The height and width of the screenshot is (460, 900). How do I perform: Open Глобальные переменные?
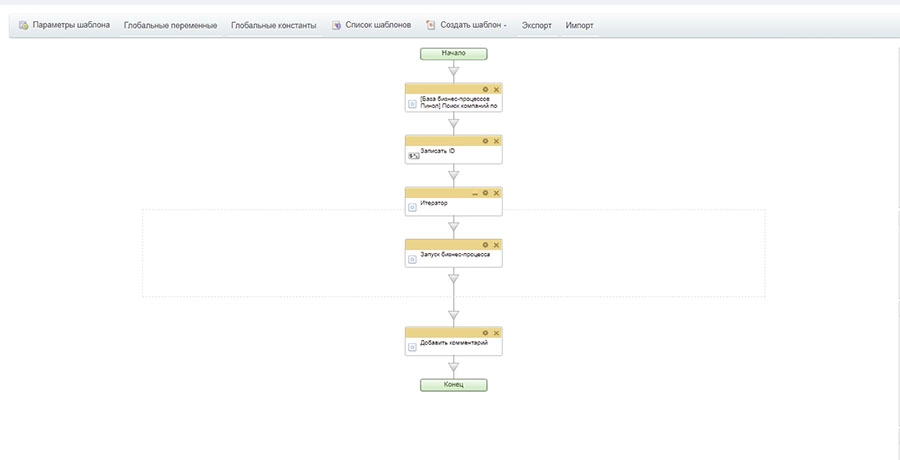[x=170, y=25]
